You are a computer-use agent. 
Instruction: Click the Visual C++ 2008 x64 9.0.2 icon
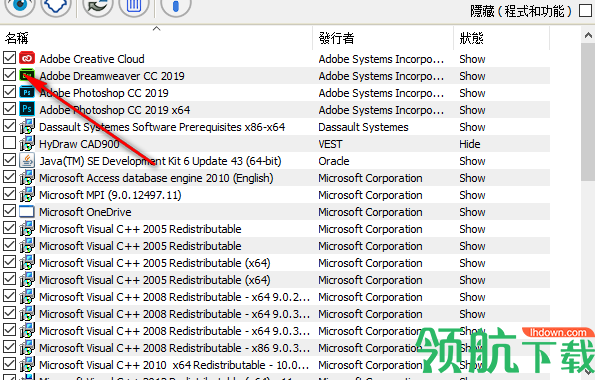pyautogui.click(x=27, y=296)
